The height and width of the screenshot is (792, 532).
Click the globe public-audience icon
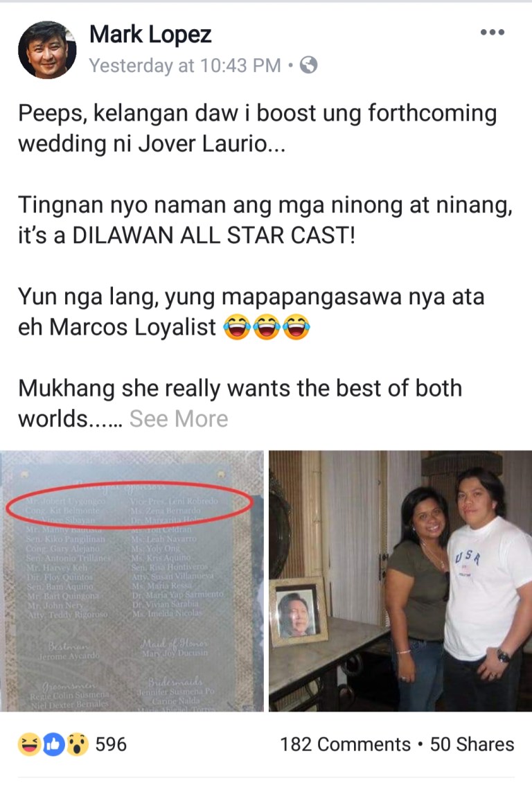pyautogui.click(x=308, y=65)
